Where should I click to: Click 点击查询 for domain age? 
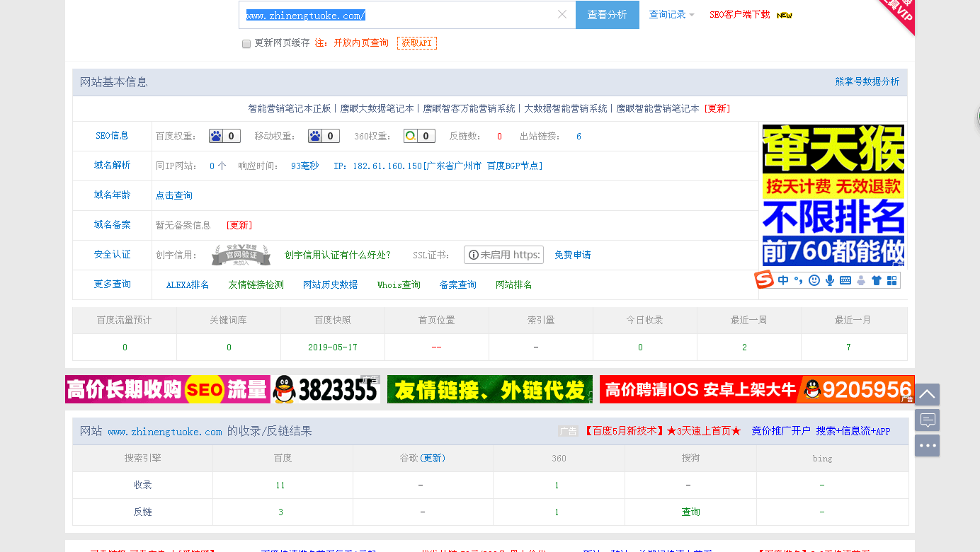click(x=174, y=195)
